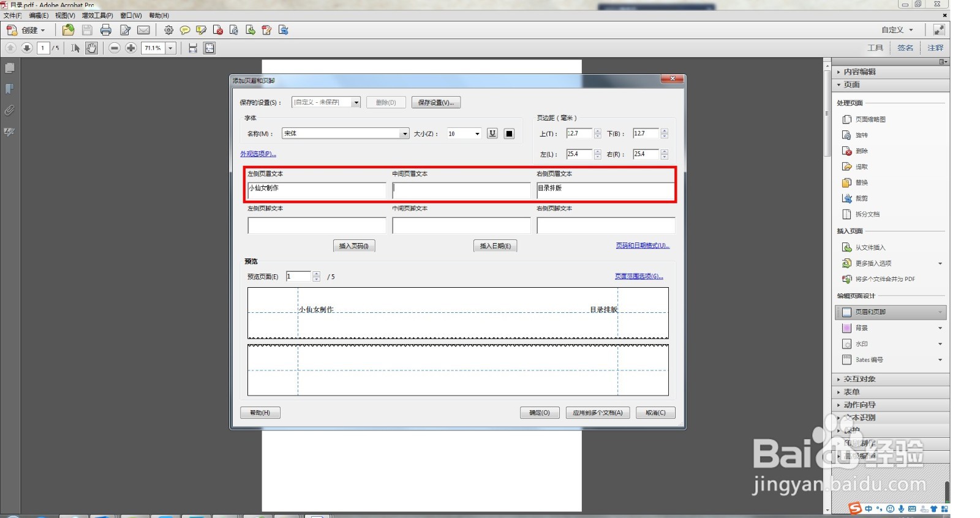The width and height of the screenshot is (980, 518).
Task: Open the font color swatch
Action: (x=509, y=133)
